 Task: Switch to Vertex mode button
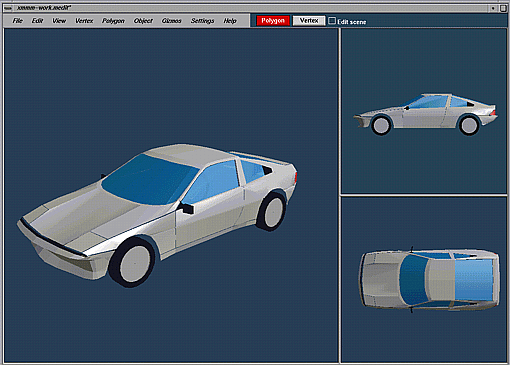point(309,21)
